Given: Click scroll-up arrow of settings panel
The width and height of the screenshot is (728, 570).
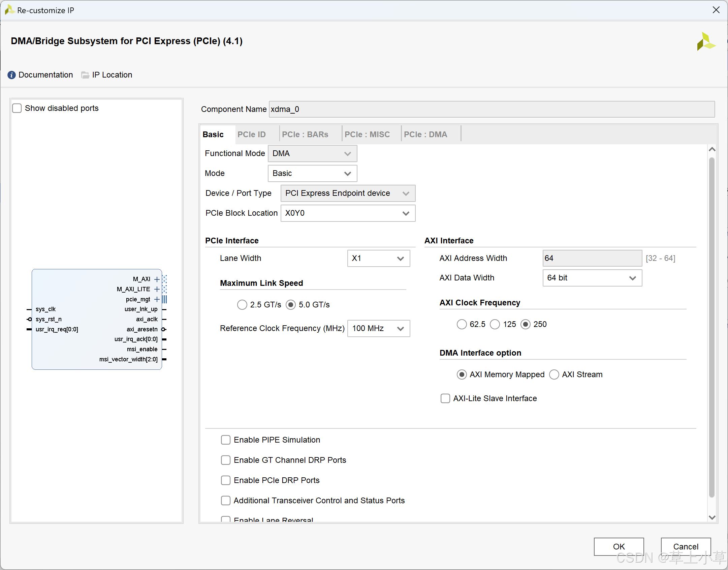Looking at the screenshot, I should coord(712,149).
